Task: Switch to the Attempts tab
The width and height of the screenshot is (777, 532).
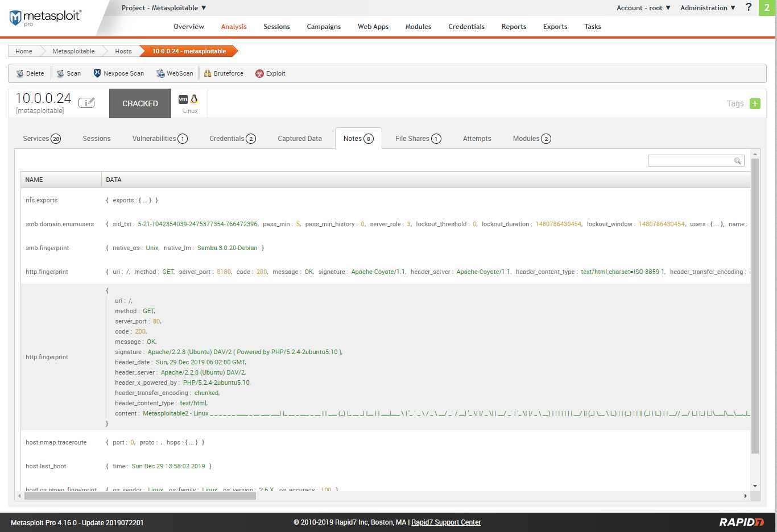Action: tap(477, 139)
